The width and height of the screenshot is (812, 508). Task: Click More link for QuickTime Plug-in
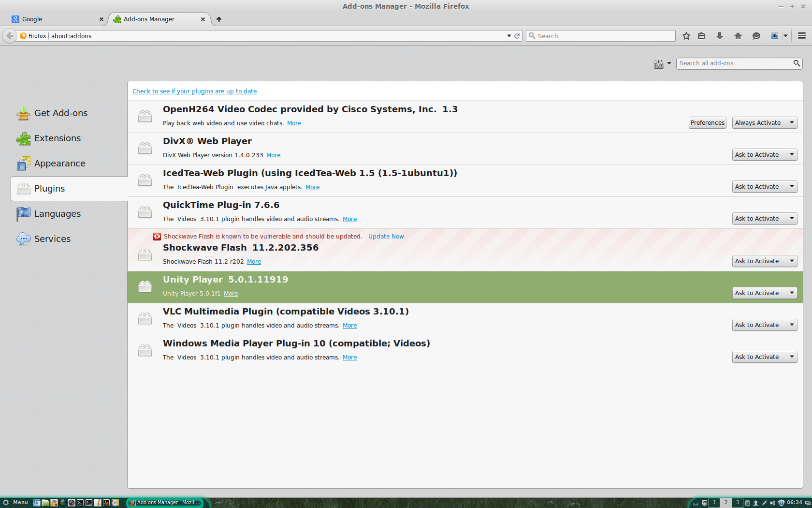click(x=349, y=219)
